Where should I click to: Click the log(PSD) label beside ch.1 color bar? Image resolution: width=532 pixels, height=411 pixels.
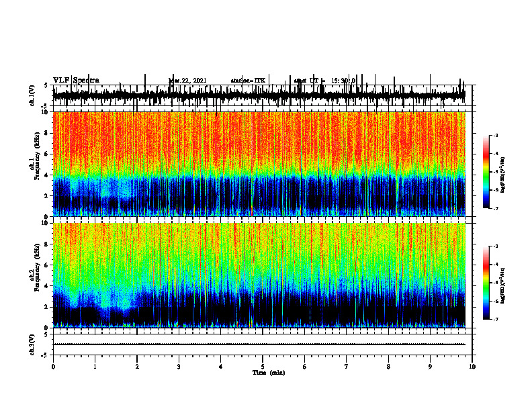[x=503, y=175]
